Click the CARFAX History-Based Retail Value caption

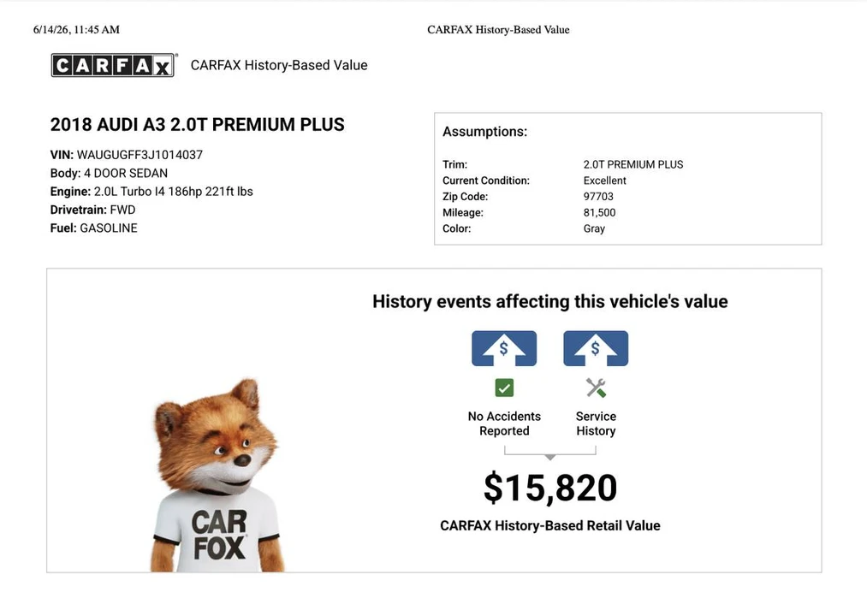550,525
